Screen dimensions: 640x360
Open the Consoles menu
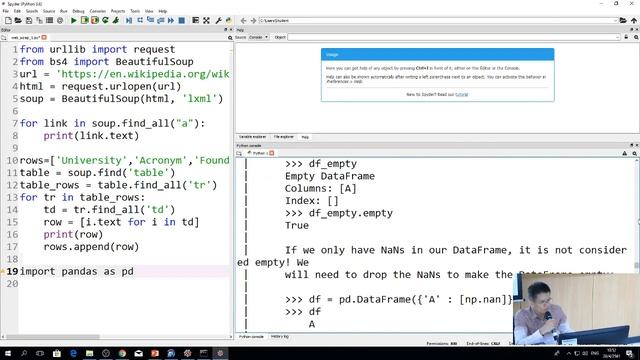point(98,11)
